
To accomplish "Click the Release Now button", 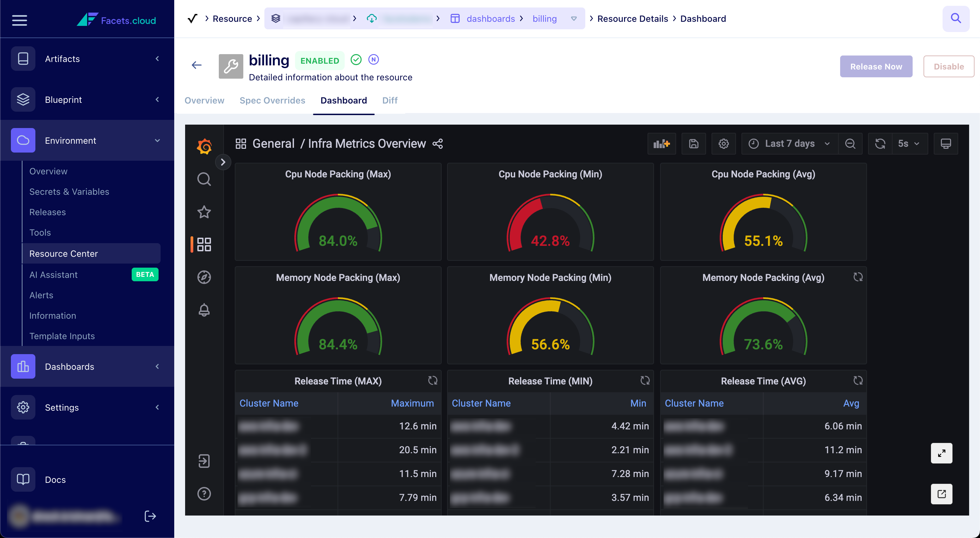I will point(876,66).
